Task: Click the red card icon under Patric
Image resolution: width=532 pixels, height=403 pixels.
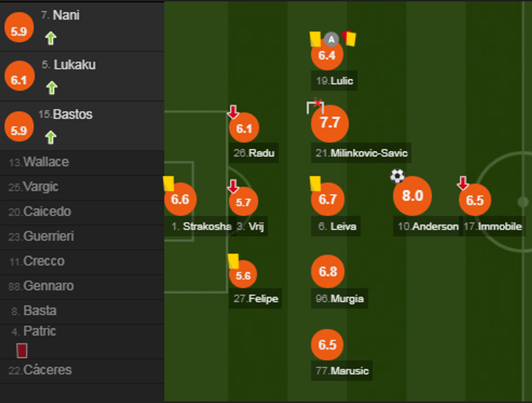Action: (22, 350)
